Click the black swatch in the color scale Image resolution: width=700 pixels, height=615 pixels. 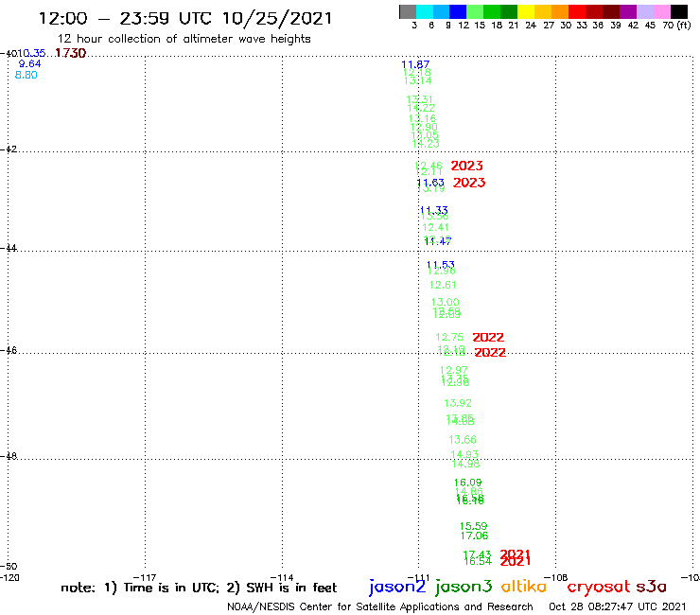(x=679, y=11)
